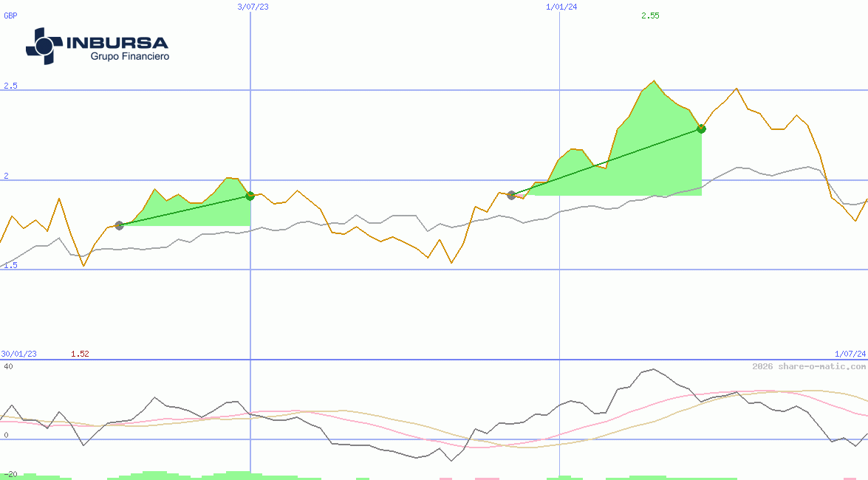868x480 pixels.
Task: Click the -20 oscillator axis label
Action: (10, 474)
